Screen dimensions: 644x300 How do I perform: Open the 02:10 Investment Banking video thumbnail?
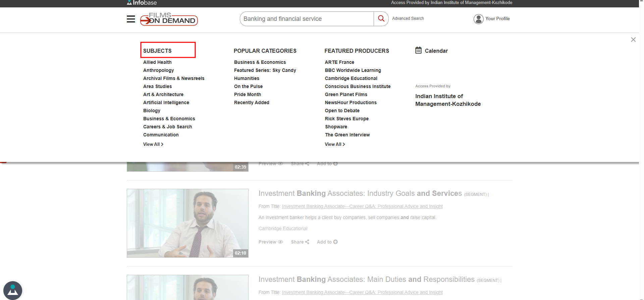(x=187, y=223)
